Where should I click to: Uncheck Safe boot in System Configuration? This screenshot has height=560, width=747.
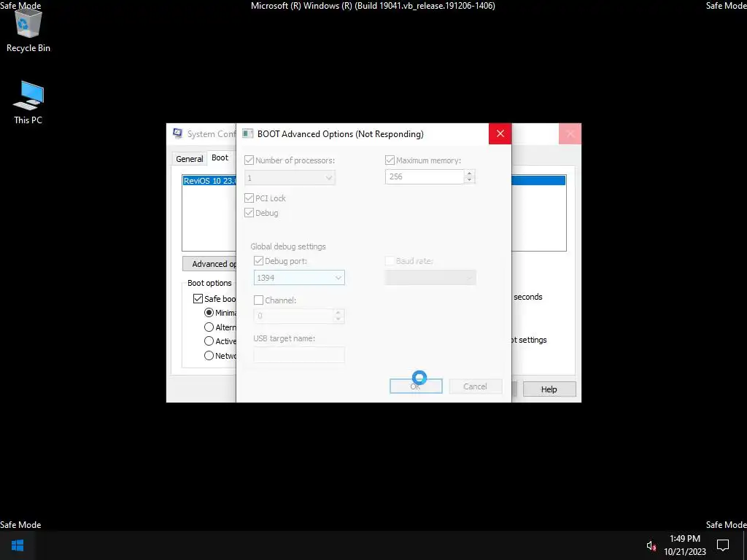pyautogui.click(x=198, y=298)
